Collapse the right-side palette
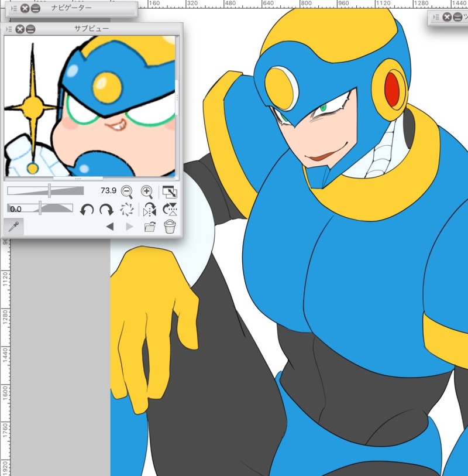Image resolution: width=468 pixels, height=476 pixels. click(457, 17)
